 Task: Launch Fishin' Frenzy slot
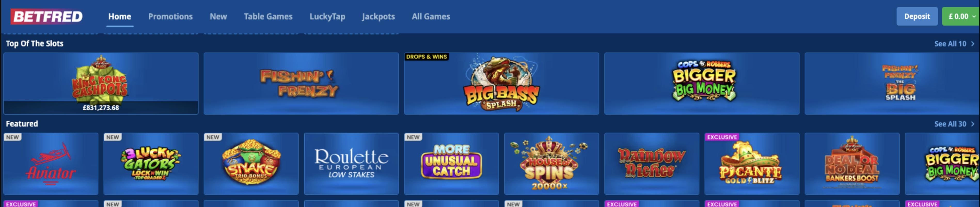coord(301,84)
